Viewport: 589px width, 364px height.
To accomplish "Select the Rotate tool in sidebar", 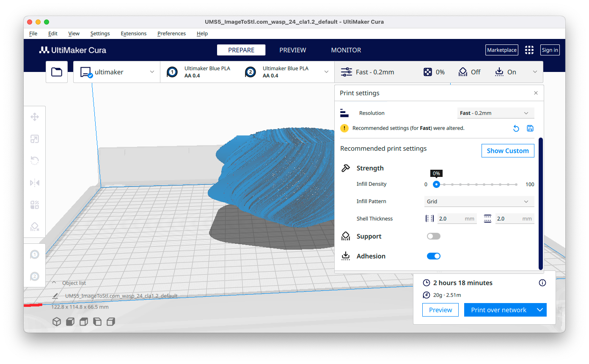I will [35, 161].
